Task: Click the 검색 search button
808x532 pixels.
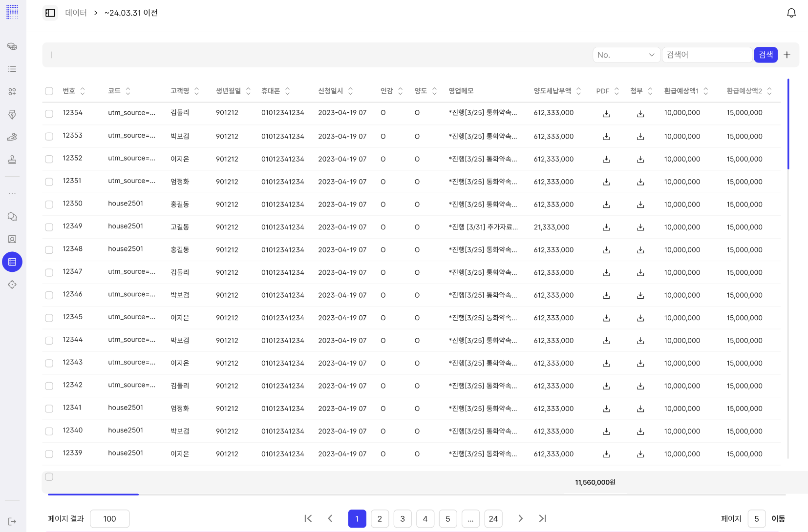Action: coord(765,55)
